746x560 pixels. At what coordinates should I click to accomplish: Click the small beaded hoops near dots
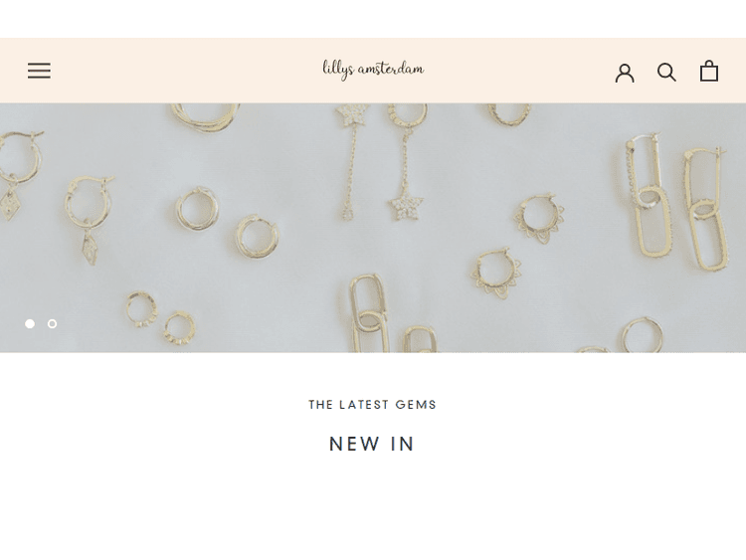pos(161,318)
